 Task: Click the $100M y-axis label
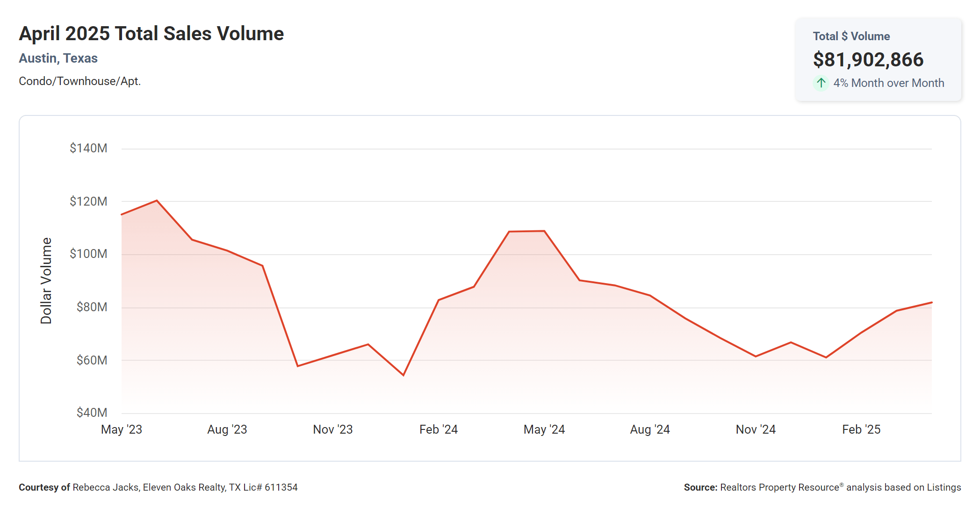click(x=88, y=254)
